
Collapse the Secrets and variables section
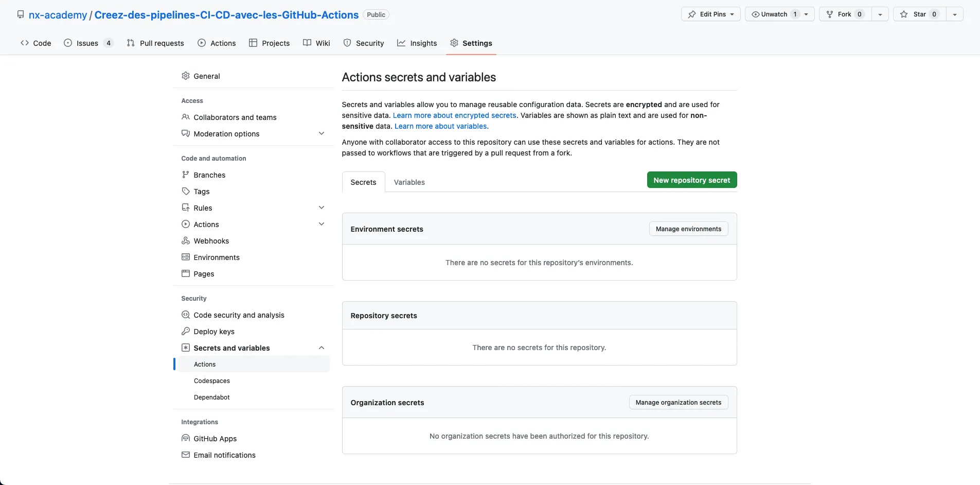pyautogui.click(x=322, y=348)
